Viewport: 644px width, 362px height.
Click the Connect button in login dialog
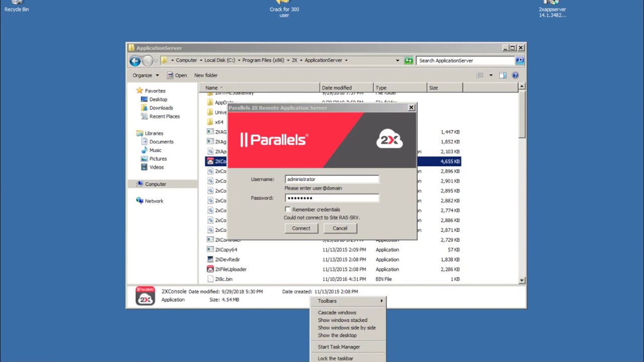coord(301,228)
